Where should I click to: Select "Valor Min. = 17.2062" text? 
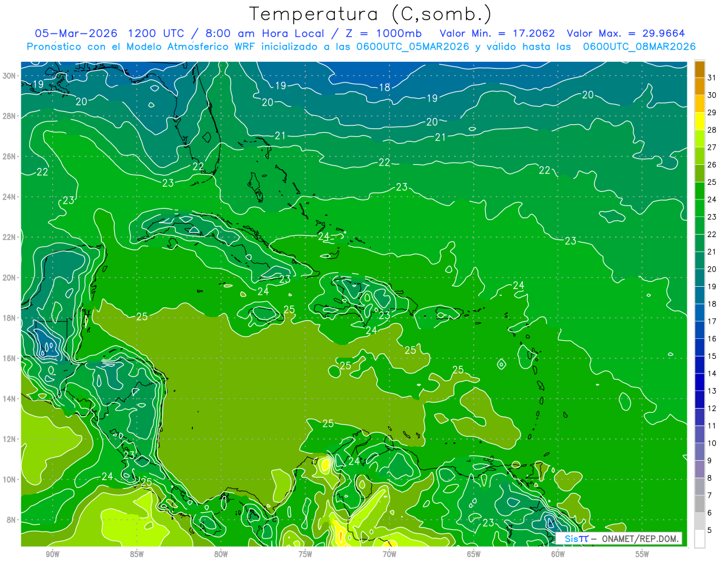497,33
